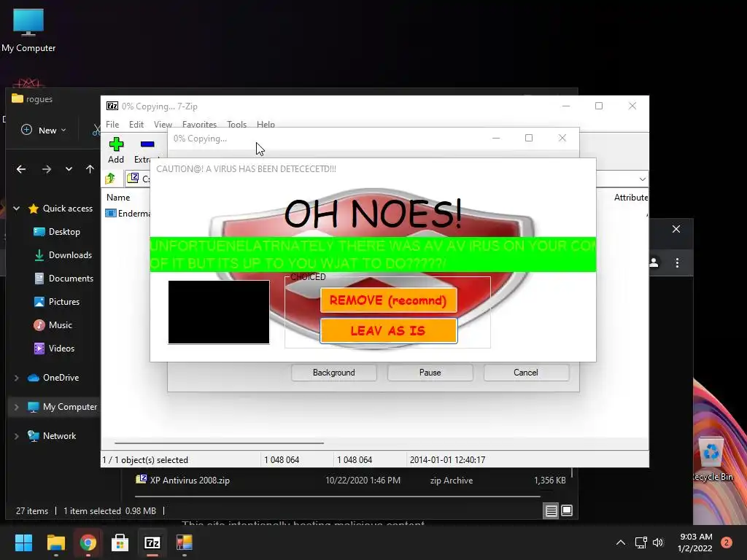The height and width of the screenshot is (560, 747).
Task: Click the black box in virus alert
Action: tap(219, 312)
